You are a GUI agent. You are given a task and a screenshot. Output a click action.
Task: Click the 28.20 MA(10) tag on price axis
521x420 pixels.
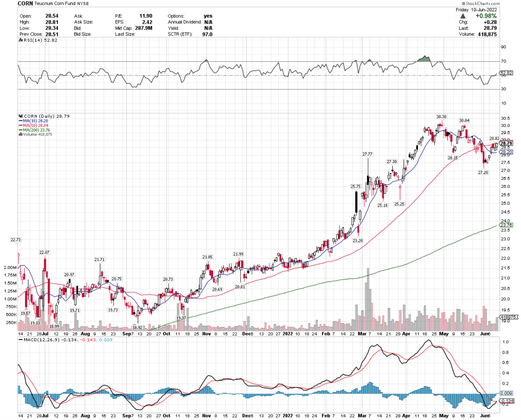[506, 152]
